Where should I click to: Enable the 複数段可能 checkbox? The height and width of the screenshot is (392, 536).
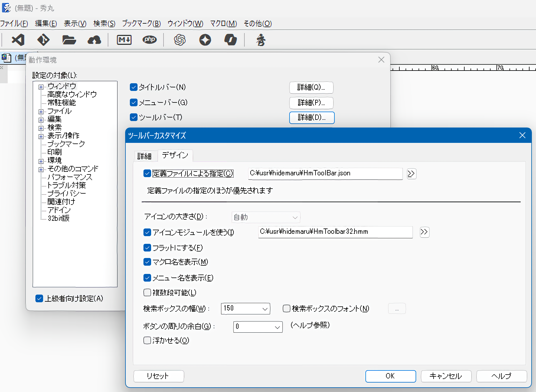[x=147, y=293]
